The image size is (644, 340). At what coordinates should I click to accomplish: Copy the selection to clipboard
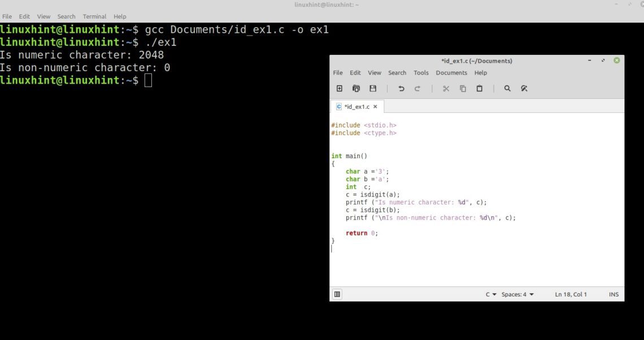pos(463,88)
